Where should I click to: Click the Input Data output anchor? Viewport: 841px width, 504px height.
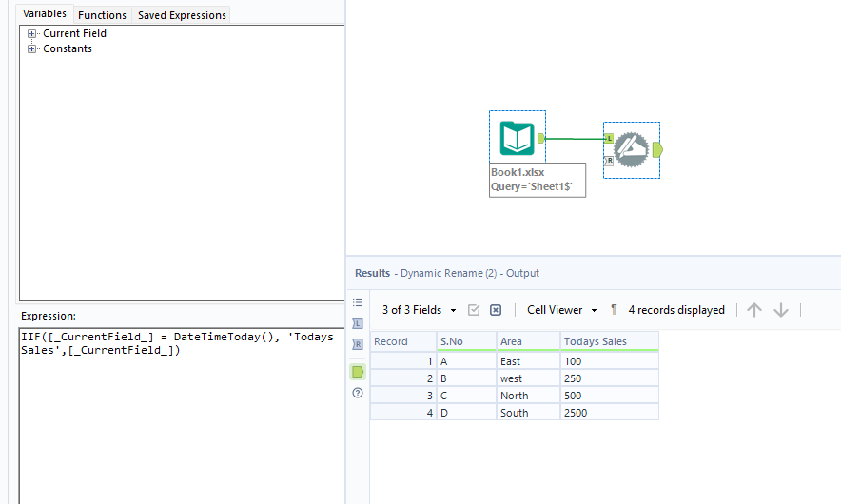coord(541,138)
